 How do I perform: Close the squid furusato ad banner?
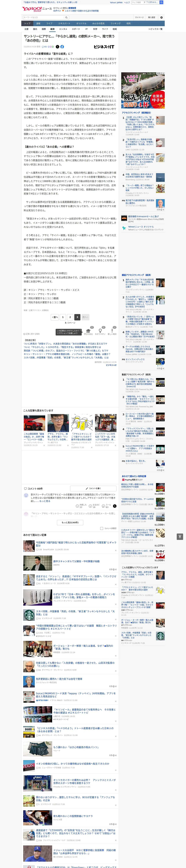point(163,73)
